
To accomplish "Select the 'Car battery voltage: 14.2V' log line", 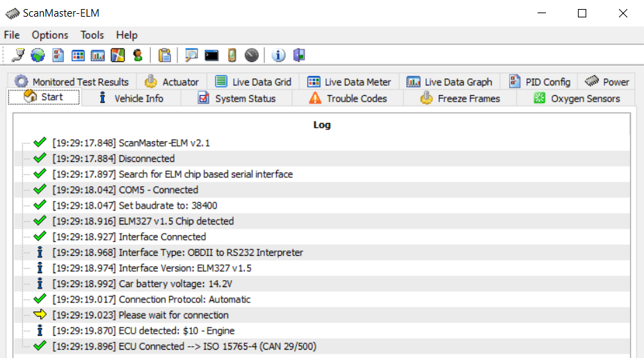I will click(184, 284).
